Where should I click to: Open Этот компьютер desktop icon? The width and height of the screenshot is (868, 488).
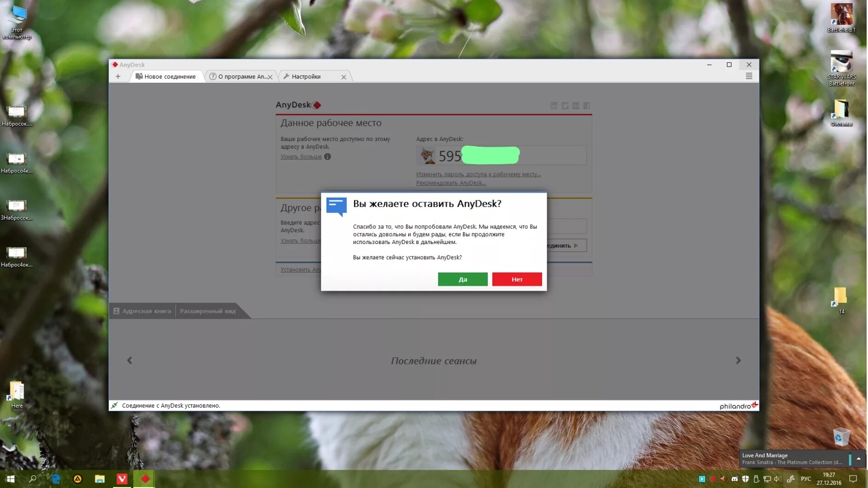tap(17, 22)
